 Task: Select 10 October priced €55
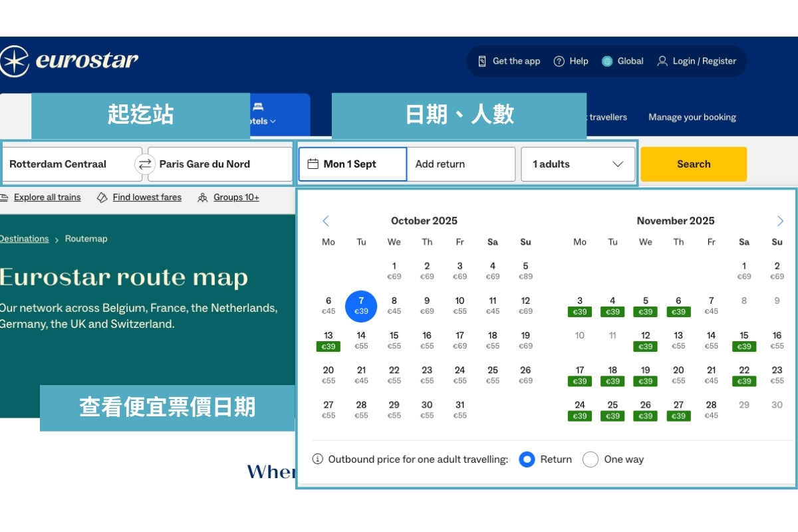point(460,306)
